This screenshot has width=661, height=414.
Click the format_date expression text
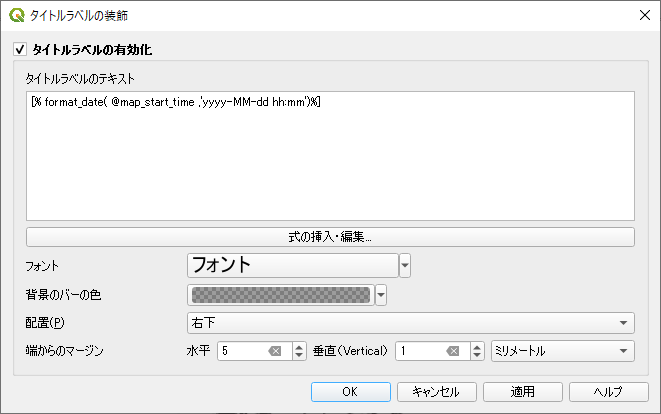point(176,102)
